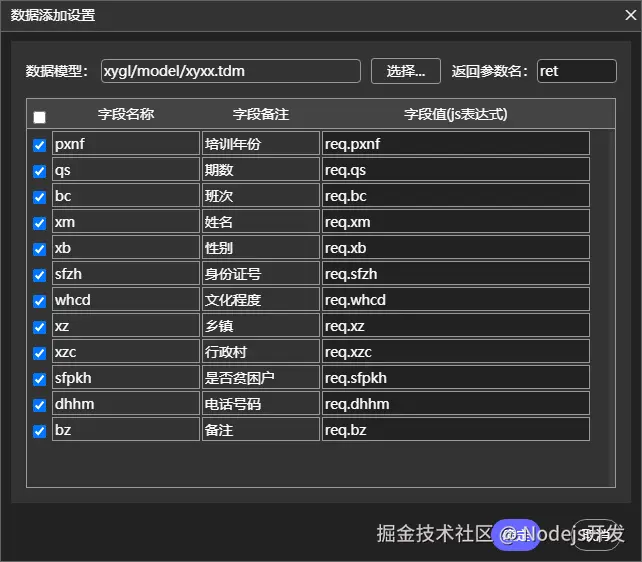Uncheck the bz field checkbox
642x562 pixels.
click(39, 431)
